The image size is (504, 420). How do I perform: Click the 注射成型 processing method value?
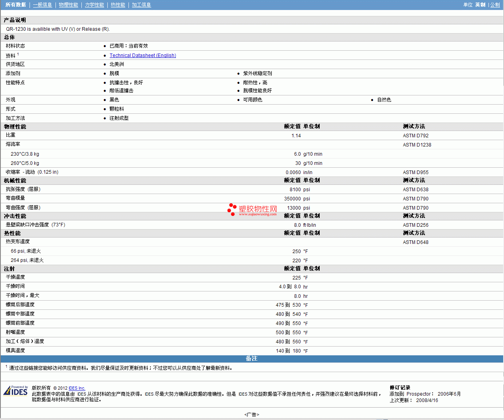point(119,118)
